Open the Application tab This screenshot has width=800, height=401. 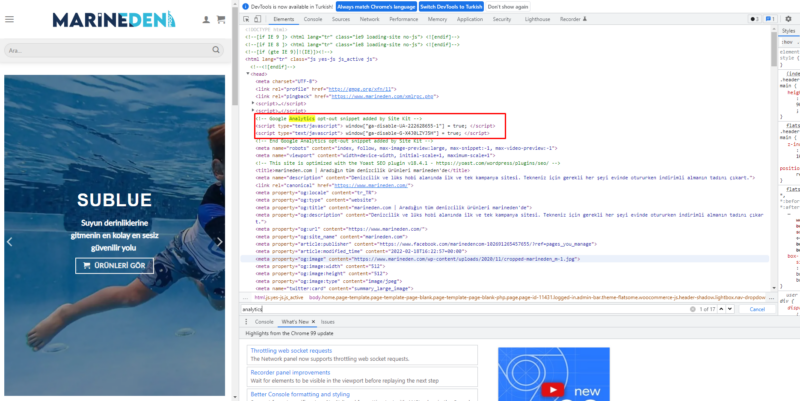click(x=470, y=19)
